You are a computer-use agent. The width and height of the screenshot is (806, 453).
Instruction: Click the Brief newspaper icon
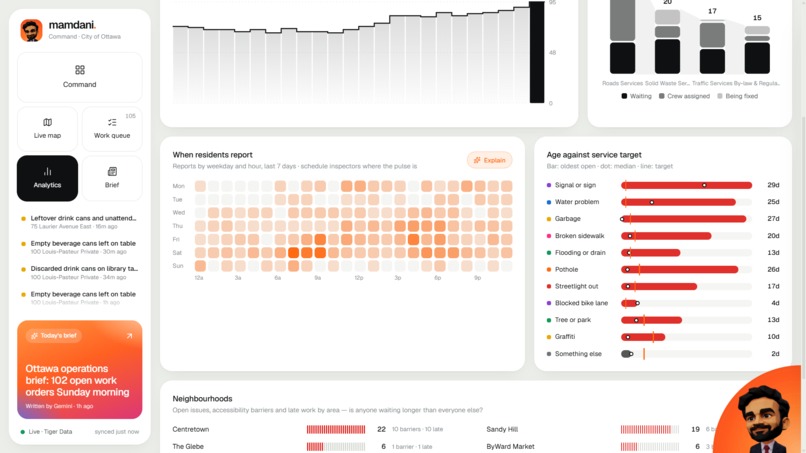tap(112, 171)
